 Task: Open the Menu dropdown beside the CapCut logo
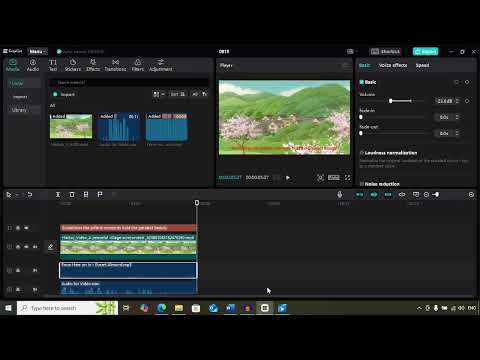37,51
